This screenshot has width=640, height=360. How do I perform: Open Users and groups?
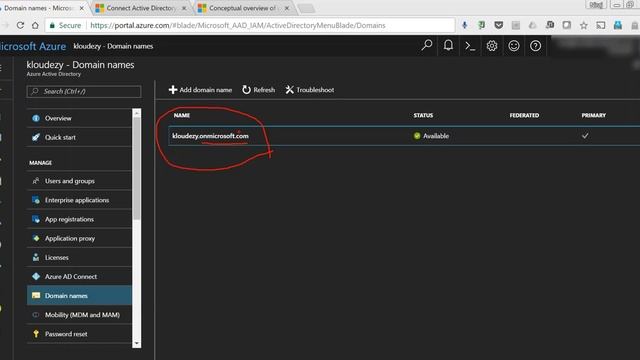pos(79,181)
